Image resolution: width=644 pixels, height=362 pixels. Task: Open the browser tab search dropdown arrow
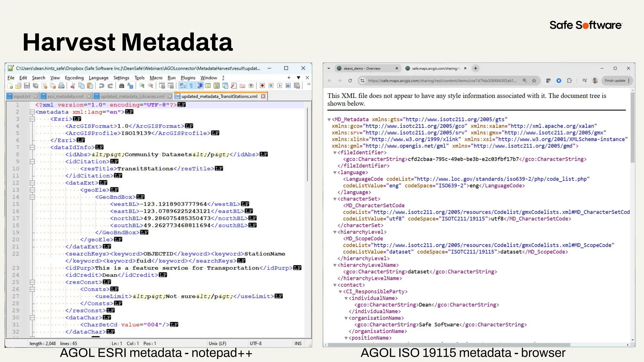[x=329, y=68]
